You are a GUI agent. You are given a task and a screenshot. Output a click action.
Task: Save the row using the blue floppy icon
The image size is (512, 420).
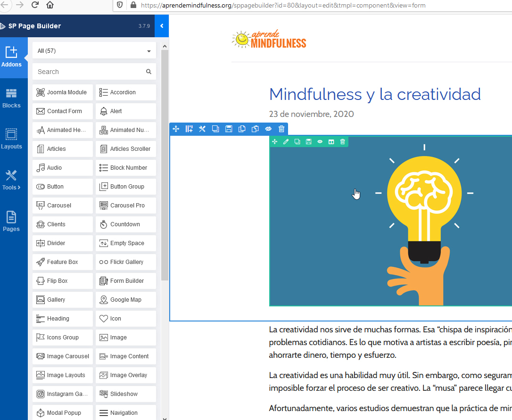[229, 129]
